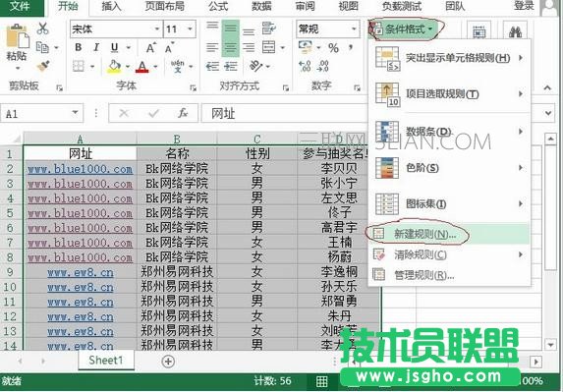Click the Find binoculars icon
Screen dimensions: 563x392
pyautogui.click(x=515, y=32)
